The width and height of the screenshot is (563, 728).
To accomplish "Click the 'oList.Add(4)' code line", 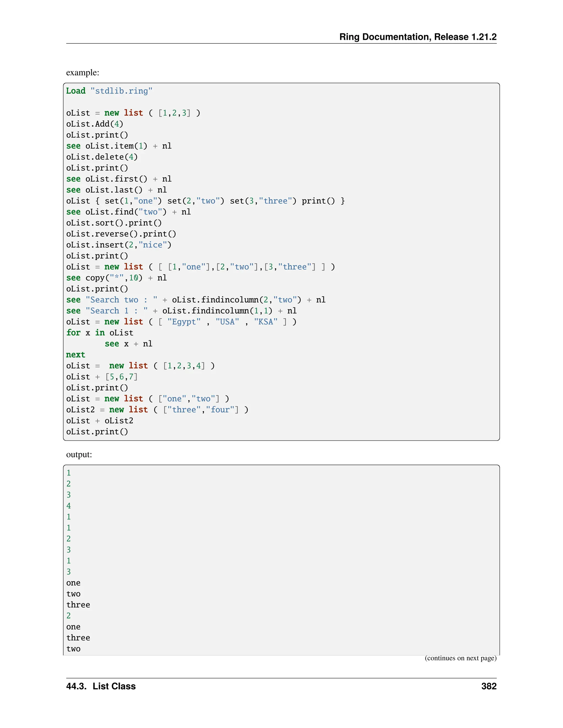I will (x=95, y=124).
